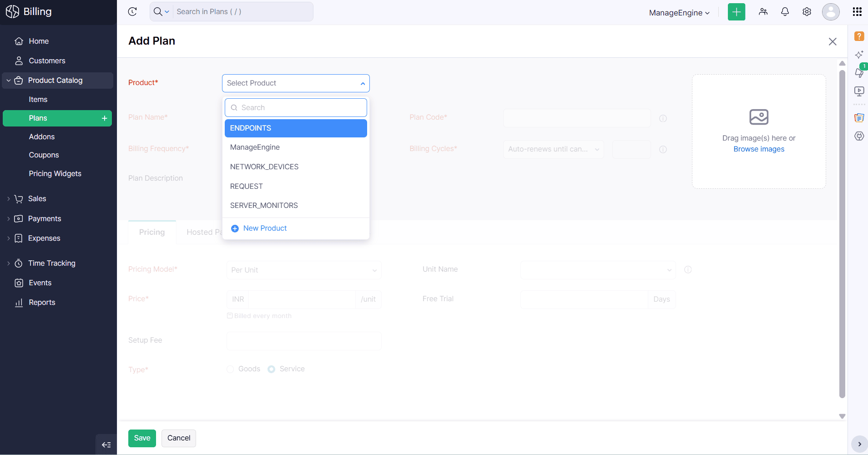Click the Price amount field
The image size is (868, 455).
pyautogui.click(x=302, y=299)
